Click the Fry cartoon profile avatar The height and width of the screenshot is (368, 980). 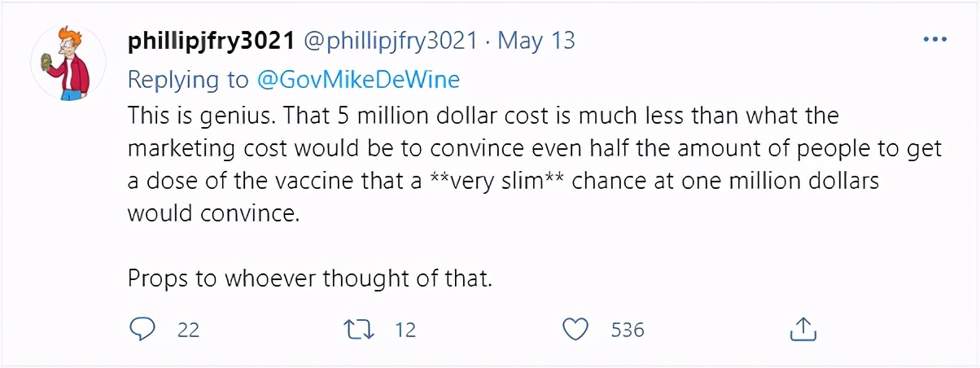(68, 61)
